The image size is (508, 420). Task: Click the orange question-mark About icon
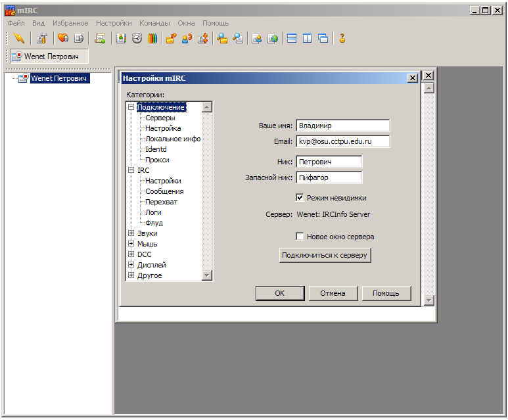point(342,38)
